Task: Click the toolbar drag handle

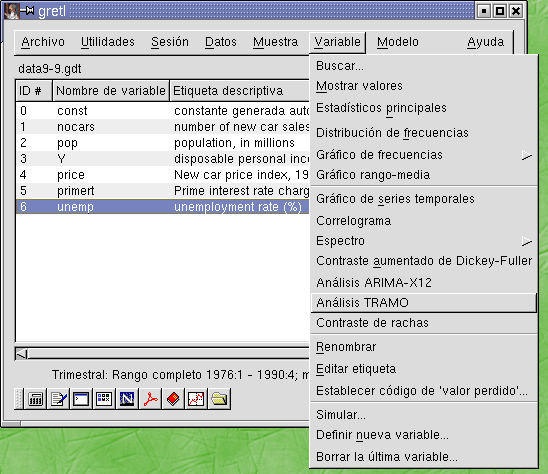Action: click(19, 398)
